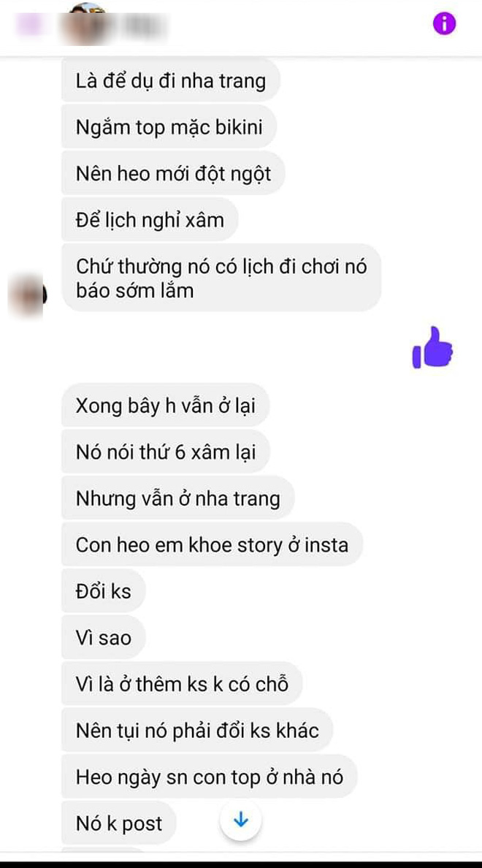Select the "Để lịch nghỉ xâm" bubble
The image size is (482, 868).
tap(150, 220)
